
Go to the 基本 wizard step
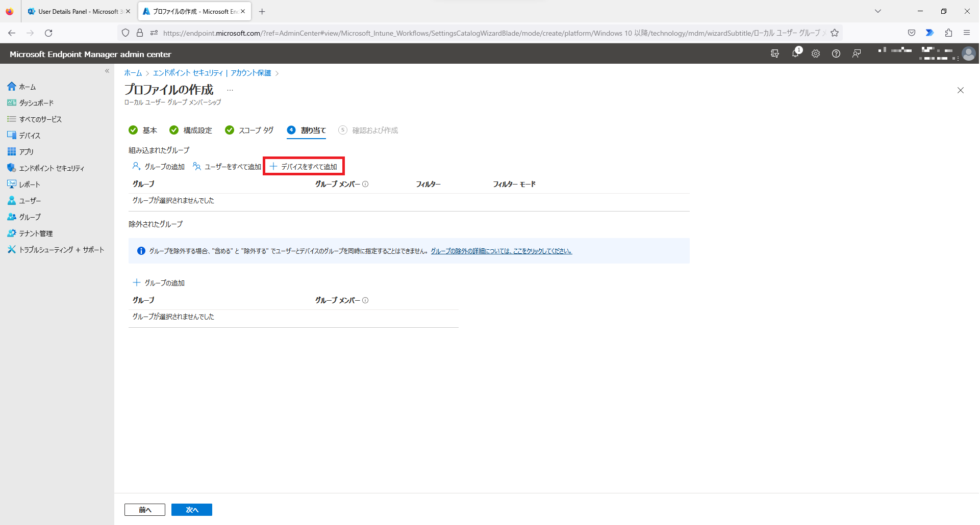[x=143, y=130]
